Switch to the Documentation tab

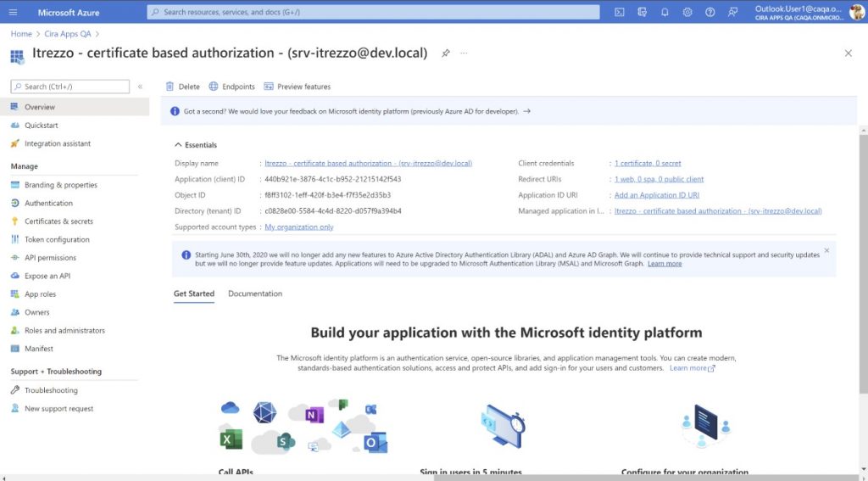pos(255,294)
